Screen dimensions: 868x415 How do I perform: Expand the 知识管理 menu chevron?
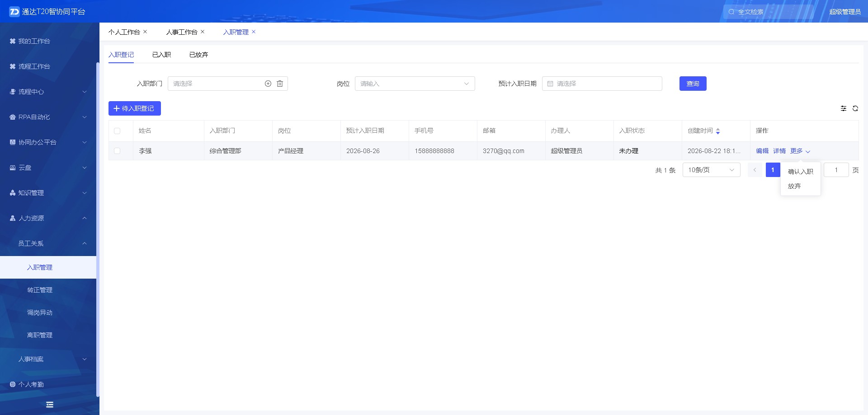click(85, 193)
